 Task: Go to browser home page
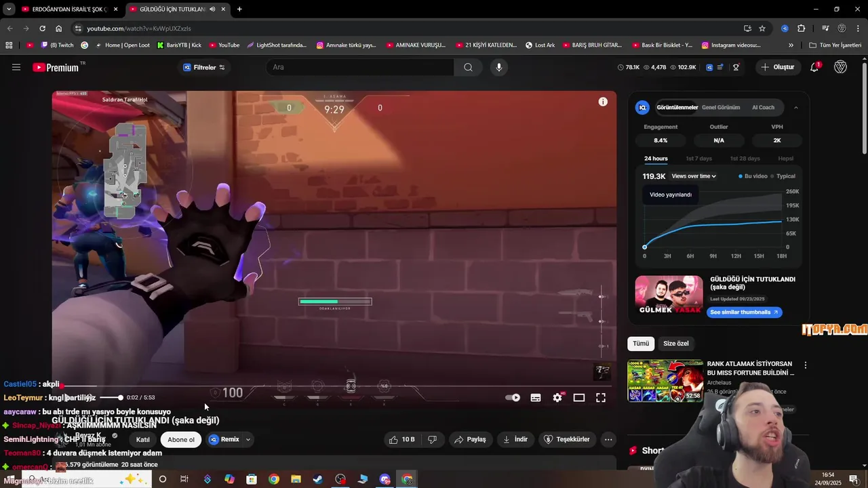(x=58, y=28)
